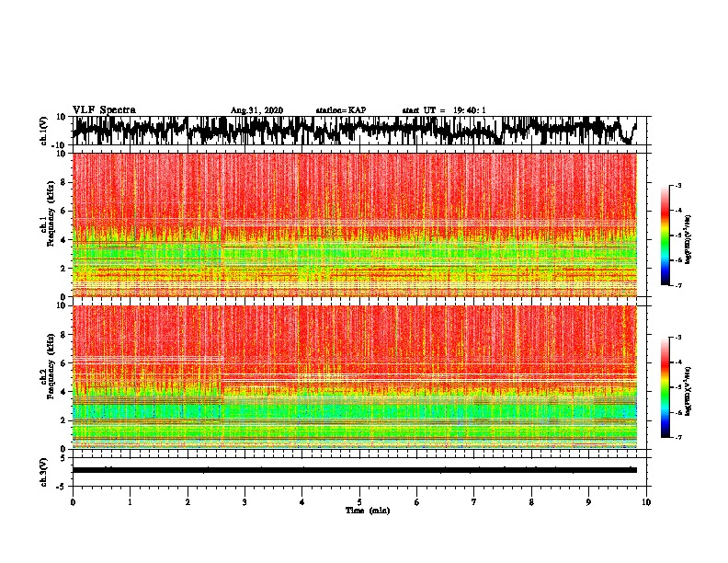Click the "6" kHz tick on ch.1 spectrogram axis
Viewport: 728px width, 563px height.
(x=63, y=211)
